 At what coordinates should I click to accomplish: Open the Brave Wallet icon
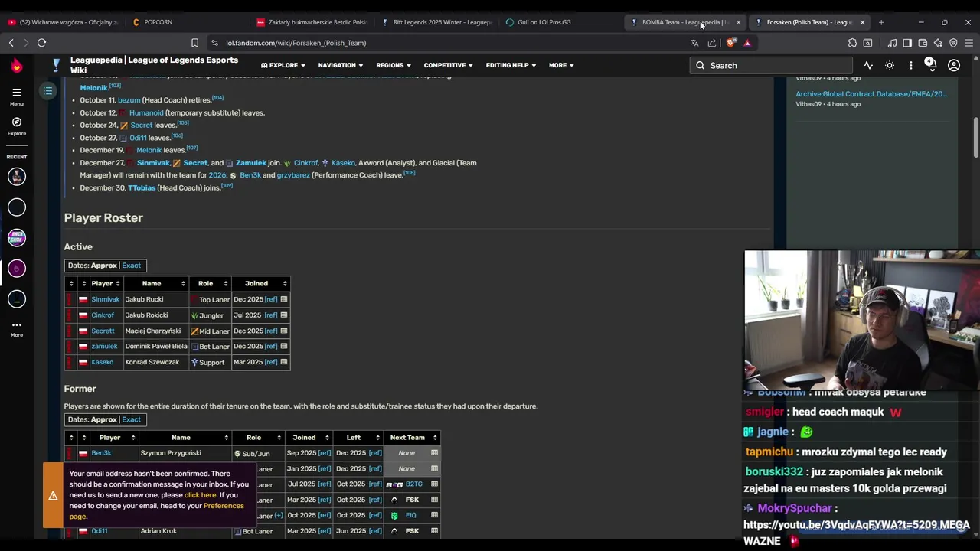(x=923, y=43)
